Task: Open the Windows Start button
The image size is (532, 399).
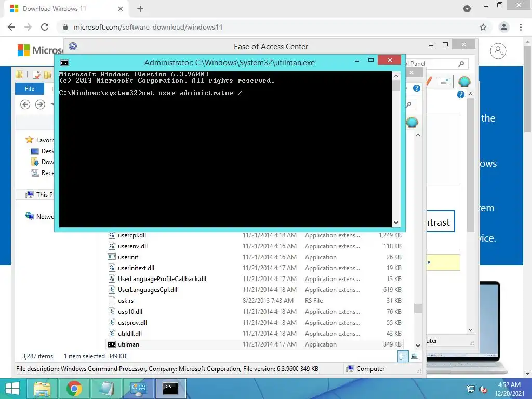Action: click(x=12, y=389)
